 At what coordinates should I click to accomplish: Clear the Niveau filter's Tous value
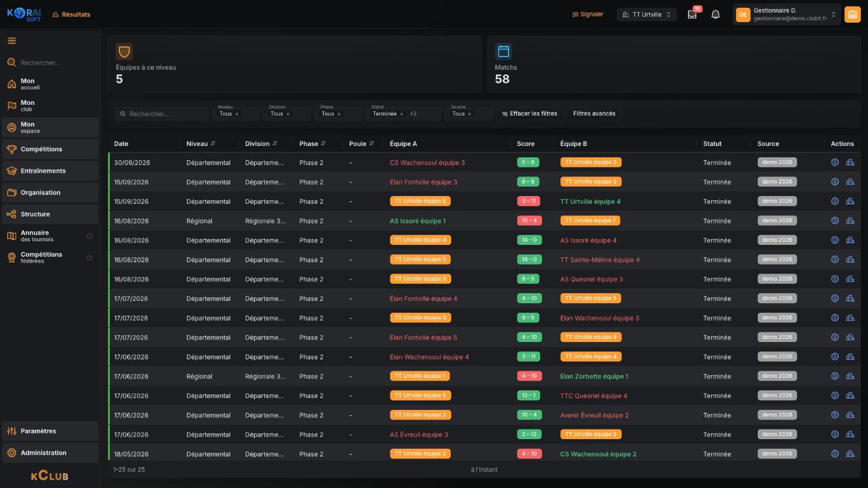tap(237, 114)
